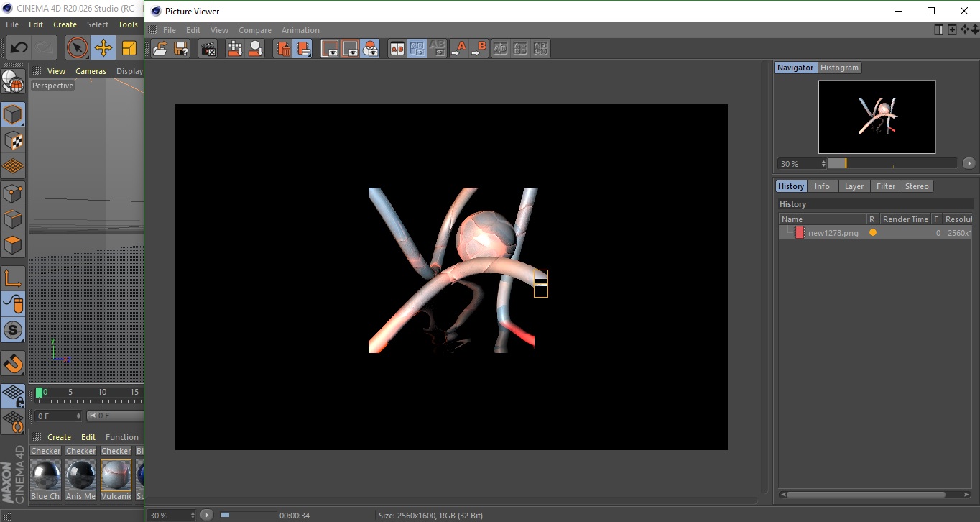This screenshot has width=980, height=522.
Task: Select the Move tool in Cinema 4D
Action: (x=103, y=48)
